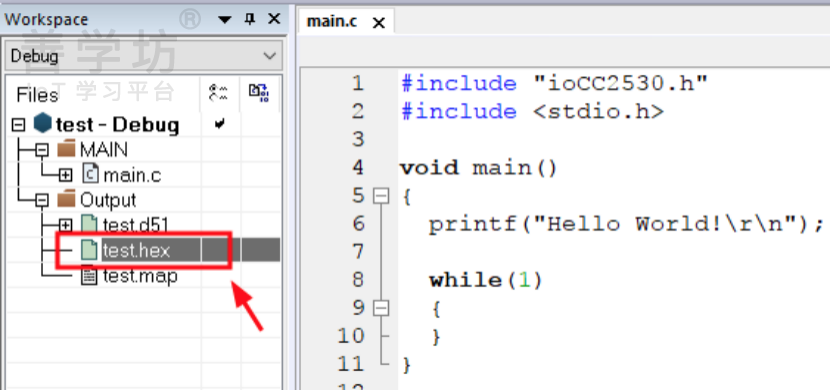
Task: Select the test - Debug project cube icon
Action: tap(42, 124)
